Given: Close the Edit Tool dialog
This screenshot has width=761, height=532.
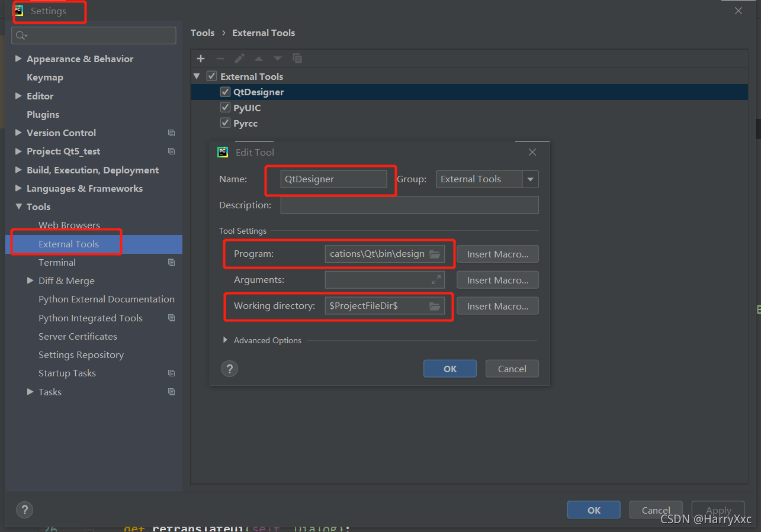Looking at the screenshot, I should coord(532,152).
